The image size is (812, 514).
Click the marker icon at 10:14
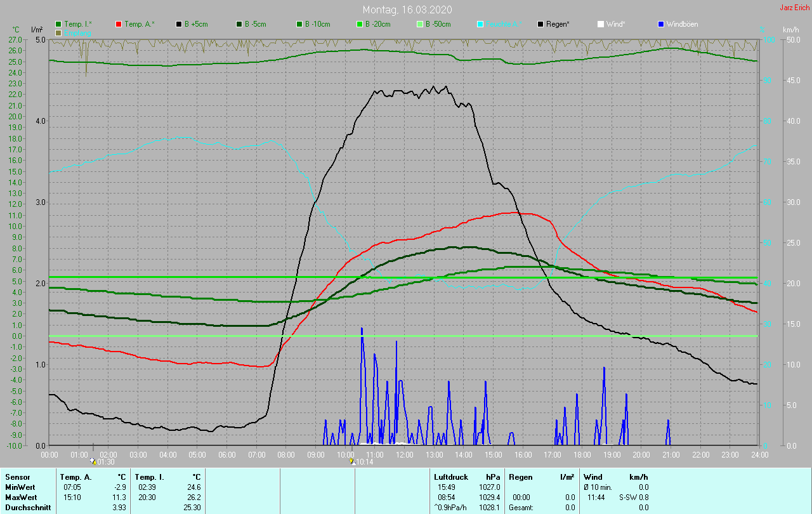353,462
